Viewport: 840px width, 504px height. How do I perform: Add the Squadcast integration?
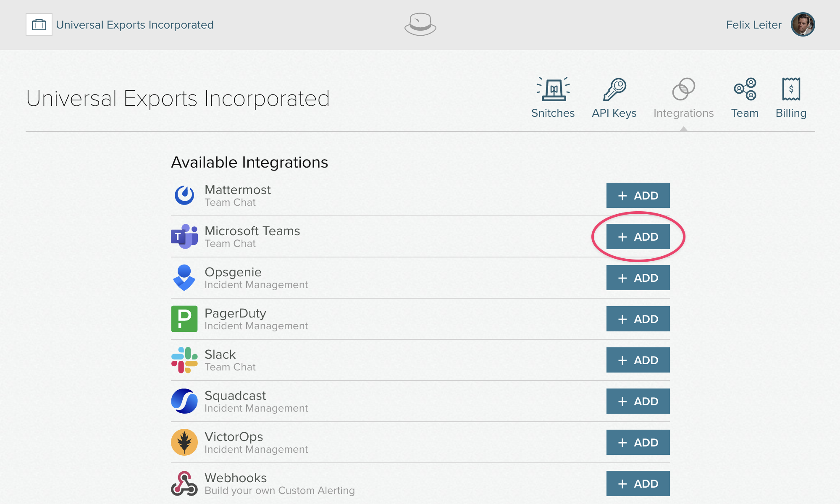pos(638,401)
